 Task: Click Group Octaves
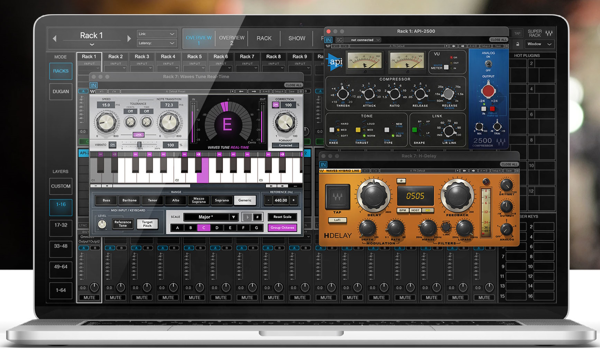tap(282, 228)
